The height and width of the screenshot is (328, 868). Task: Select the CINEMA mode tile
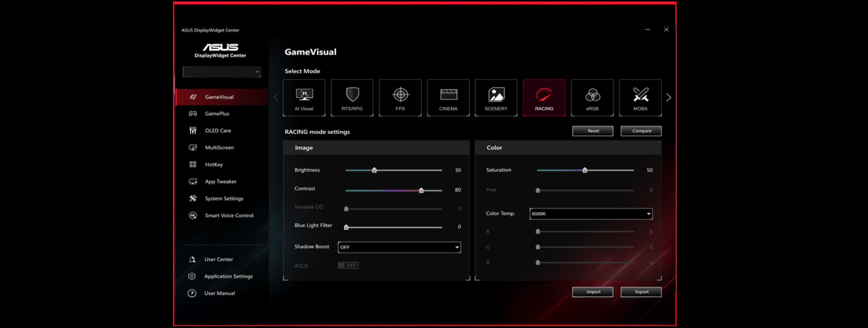tap(448, 97)
